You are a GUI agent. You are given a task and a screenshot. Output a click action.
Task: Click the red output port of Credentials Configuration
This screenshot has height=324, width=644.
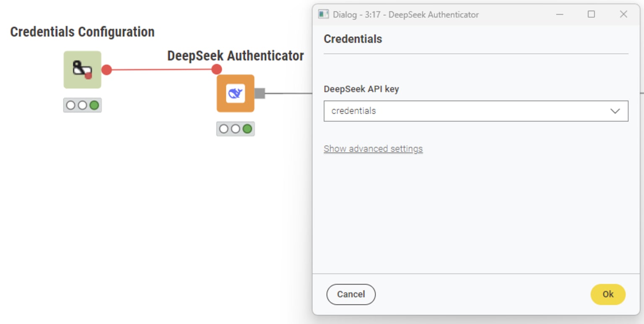point(106,70)
